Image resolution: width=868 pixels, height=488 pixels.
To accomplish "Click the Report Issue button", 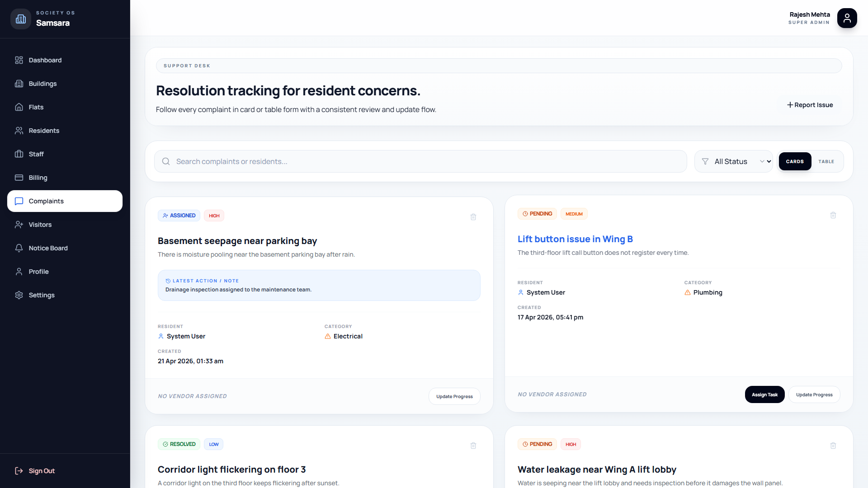I will (x=810, y=105).
